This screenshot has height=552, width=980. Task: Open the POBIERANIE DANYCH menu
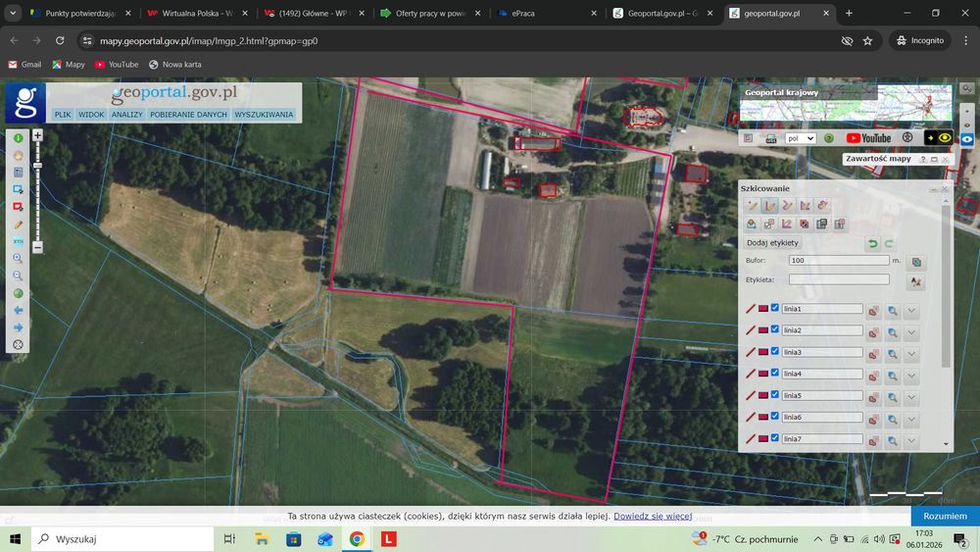[x=188, y=115]
